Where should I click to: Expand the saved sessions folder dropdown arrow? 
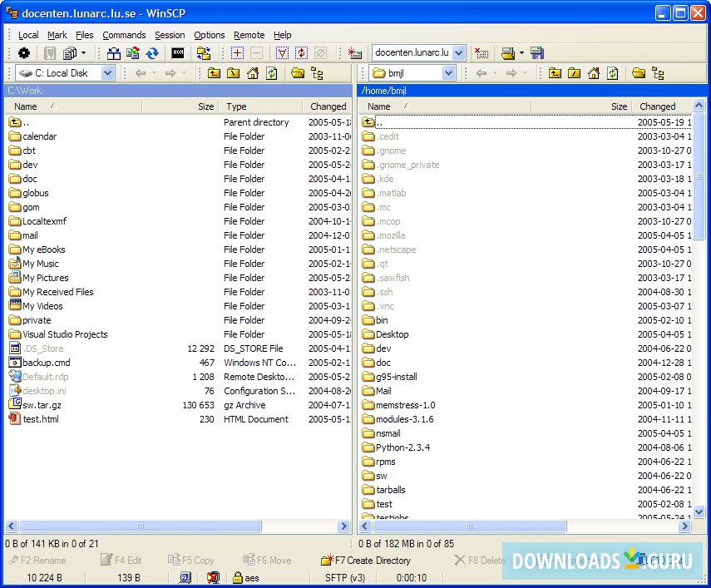(521, 53)
